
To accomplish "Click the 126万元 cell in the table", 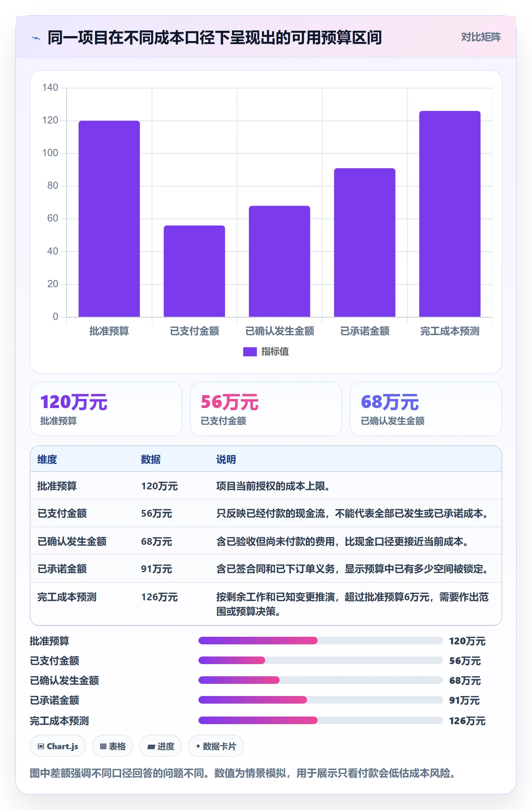I will [x=160, y=597].
